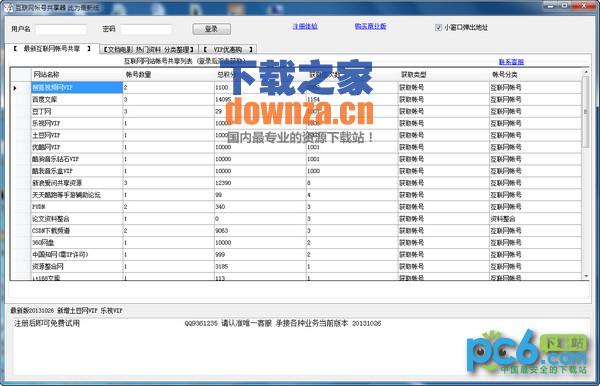This screenshot has width=600, height=386.
Task: Click the 9063 points cell
Action: click(x=260, y=231)
